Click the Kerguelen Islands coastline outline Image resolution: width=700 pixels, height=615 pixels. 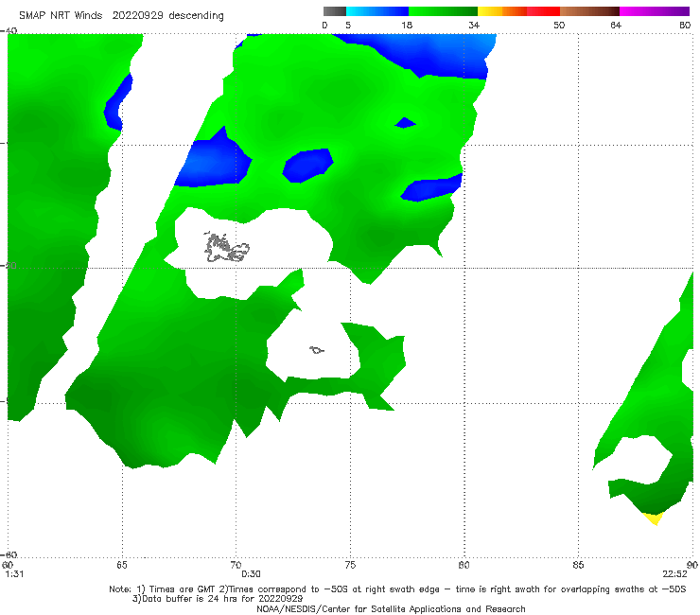(226, 247)
